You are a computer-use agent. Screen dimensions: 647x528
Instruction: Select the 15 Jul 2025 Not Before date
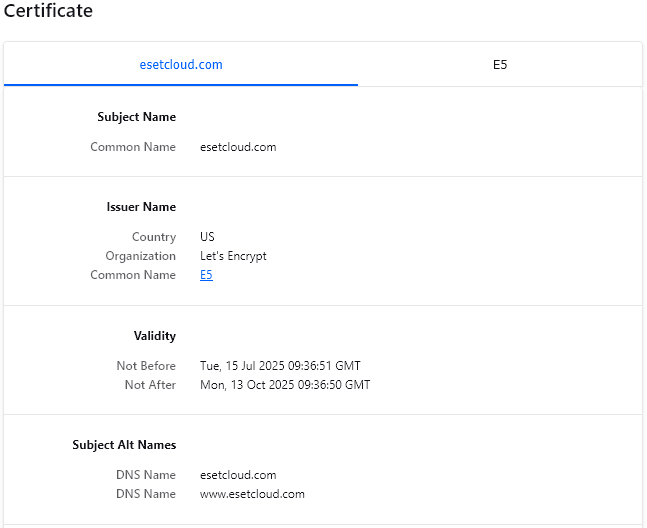tap(280, 366)
